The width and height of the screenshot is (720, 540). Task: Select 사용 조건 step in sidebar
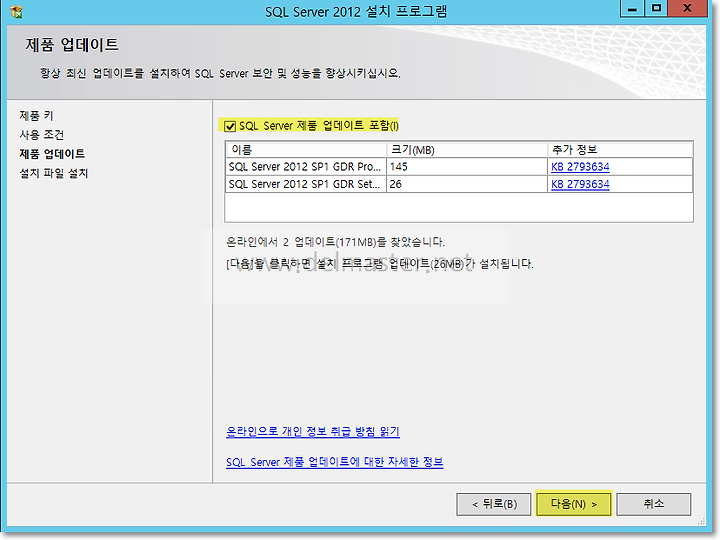42,135
